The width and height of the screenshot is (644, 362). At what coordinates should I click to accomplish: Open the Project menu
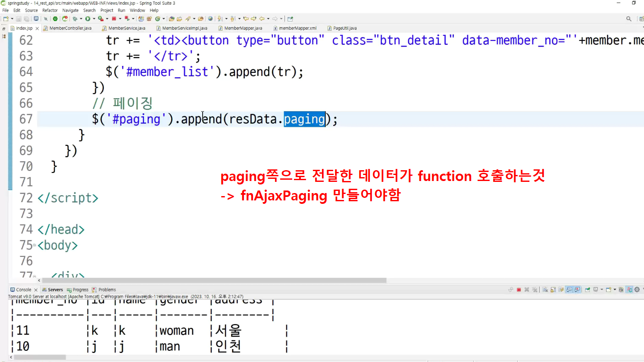click(107, 10)
